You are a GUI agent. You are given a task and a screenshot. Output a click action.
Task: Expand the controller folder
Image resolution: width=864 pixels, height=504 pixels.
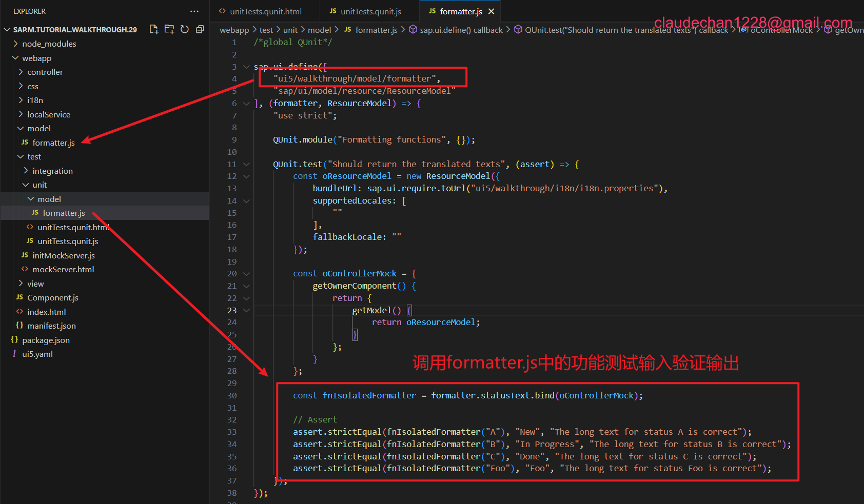(x=45, y=72)
